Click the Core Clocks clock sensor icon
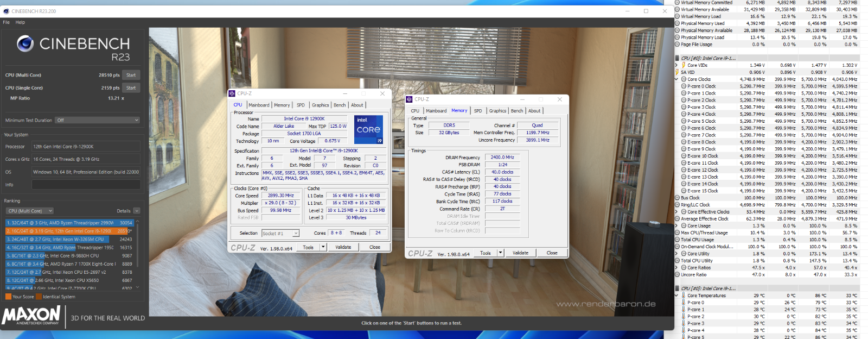 click(x=684, y=79)
